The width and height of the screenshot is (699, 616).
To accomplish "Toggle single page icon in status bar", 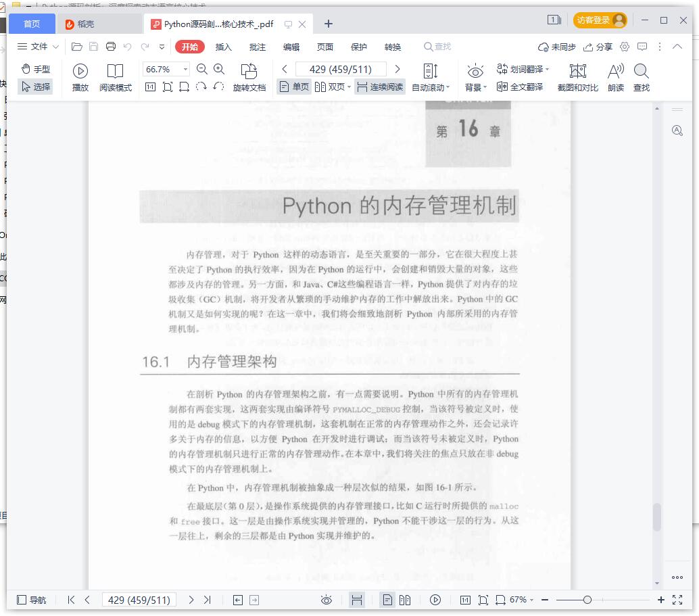I will [x=388, y=600].
